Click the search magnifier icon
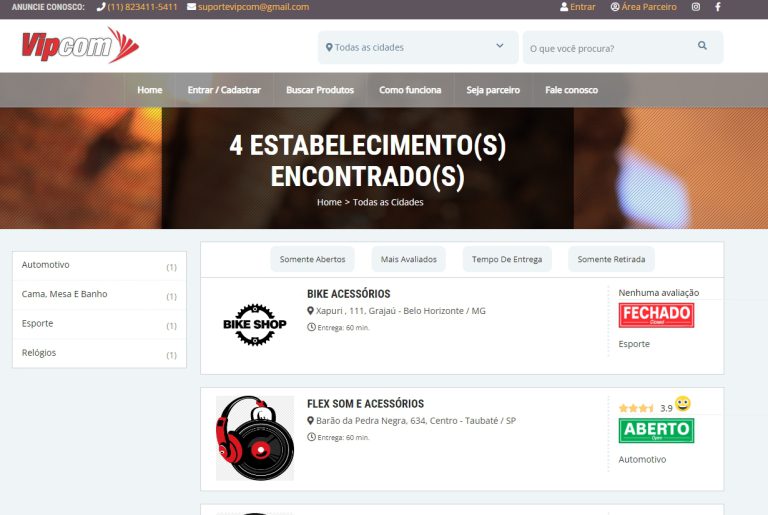The image size is (768, 515). tap(702, 46)
